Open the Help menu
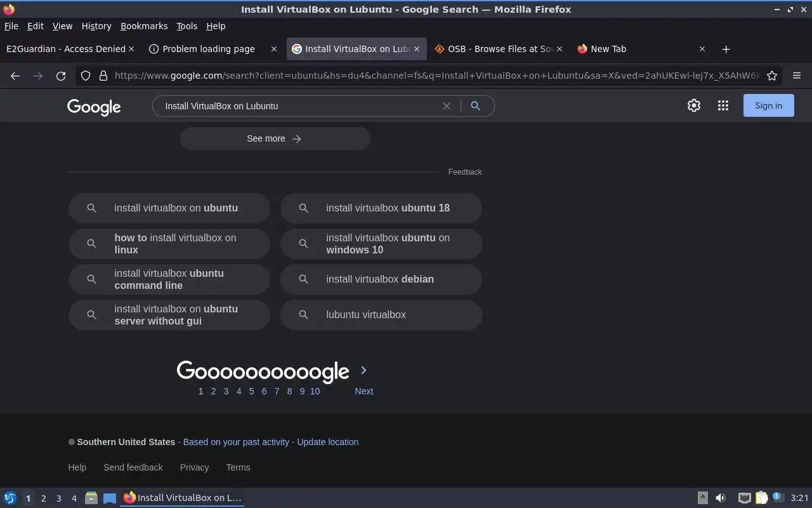This screenshot has height=508, width=812. tap(216, 26)
